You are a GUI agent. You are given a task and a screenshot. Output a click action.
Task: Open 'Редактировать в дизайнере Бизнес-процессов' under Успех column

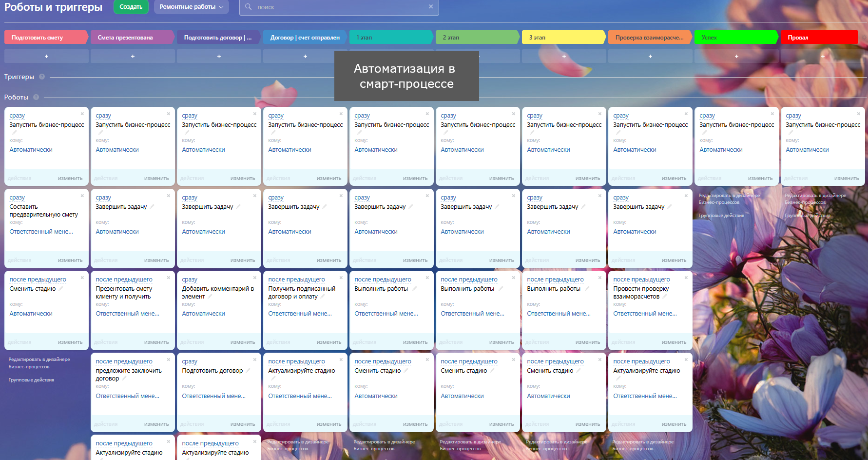click(729, 199)
